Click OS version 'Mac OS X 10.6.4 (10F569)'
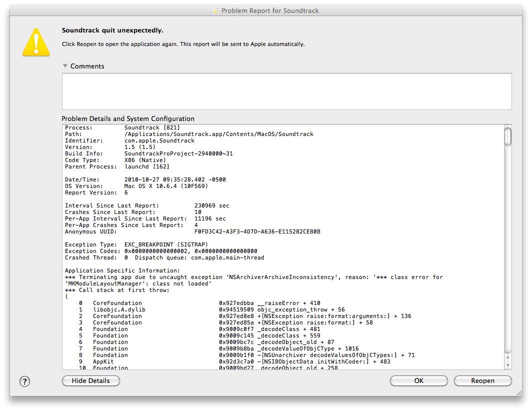 [166, 186]
